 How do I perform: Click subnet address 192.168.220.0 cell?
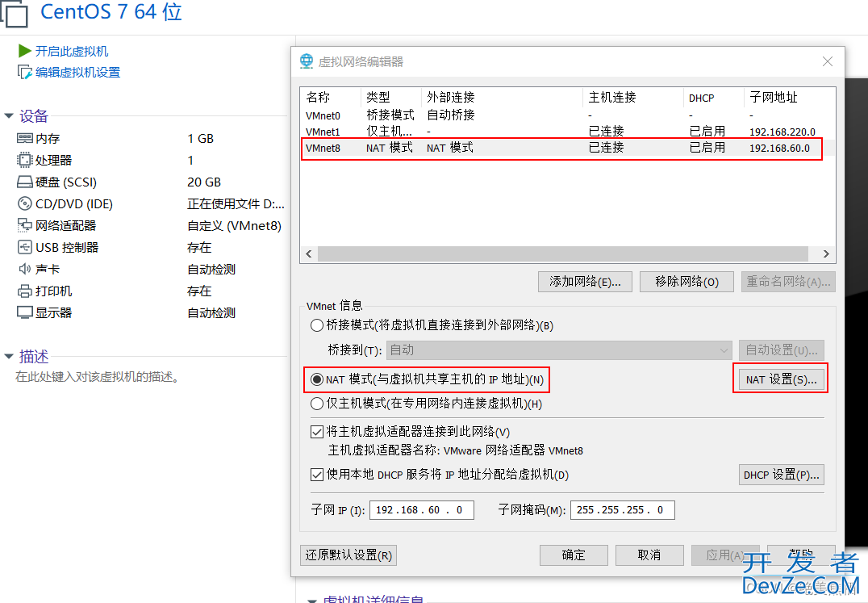(782, 132)
